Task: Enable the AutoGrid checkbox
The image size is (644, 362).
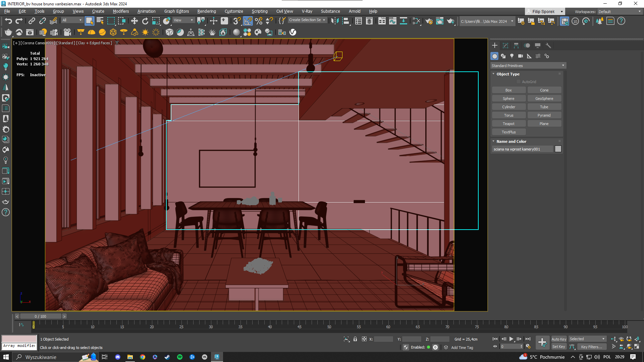Action: pyautogui.click(x=519, y=82)
